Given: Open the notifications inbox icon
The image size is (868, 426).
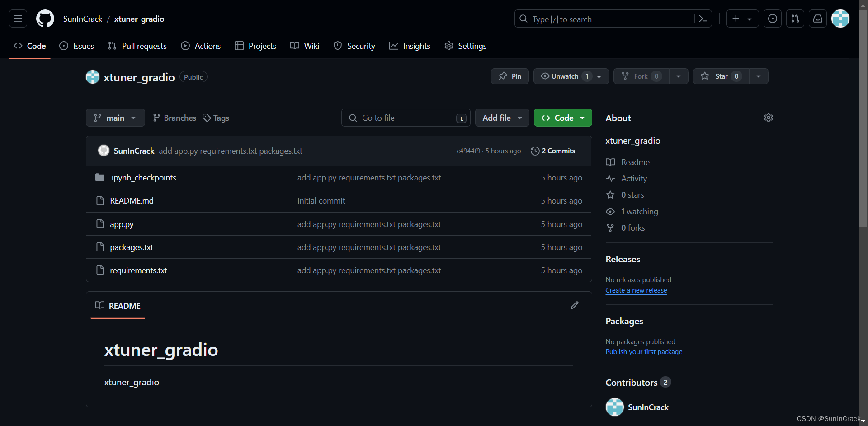Looking at the screenshot, I should (818, 19).
